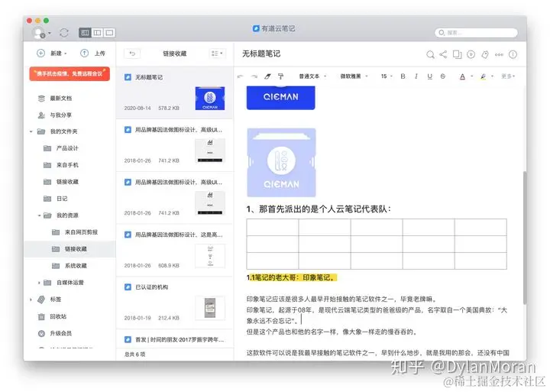550x392 pixels.
Task: Click the first cell of the table
Action: 273,228
